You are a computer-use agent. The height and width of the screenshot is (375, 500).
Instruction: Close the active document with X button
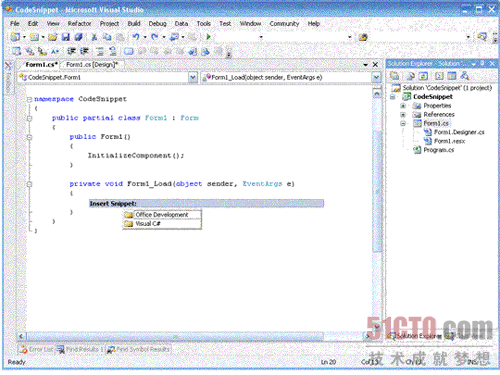(x=375, y=65)
